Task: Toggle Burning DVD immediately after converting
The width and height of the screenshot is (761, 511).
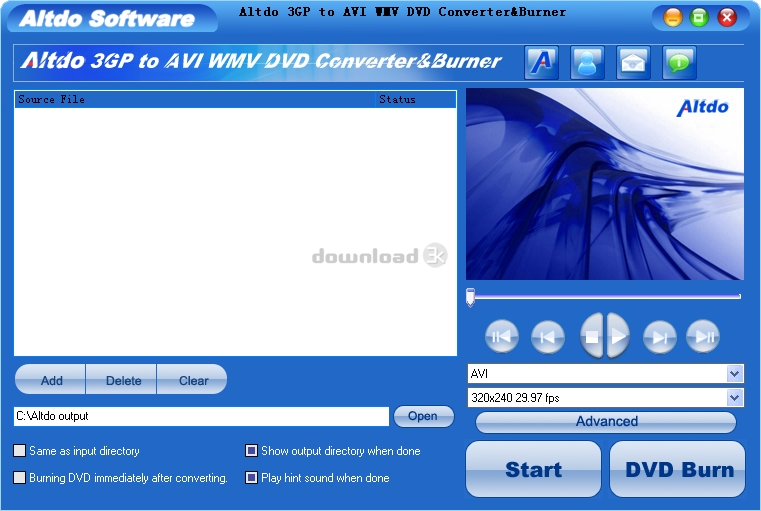Action: coord(19,478)
